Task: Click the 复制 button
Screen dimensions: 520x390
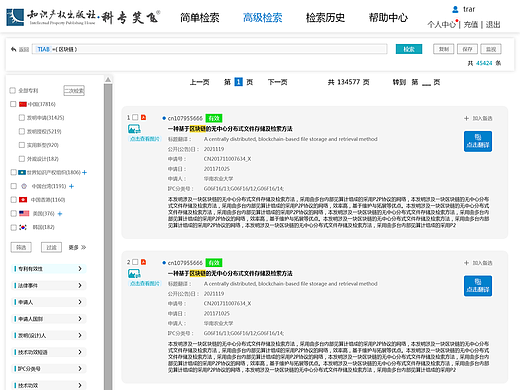Action: (444, 49)
